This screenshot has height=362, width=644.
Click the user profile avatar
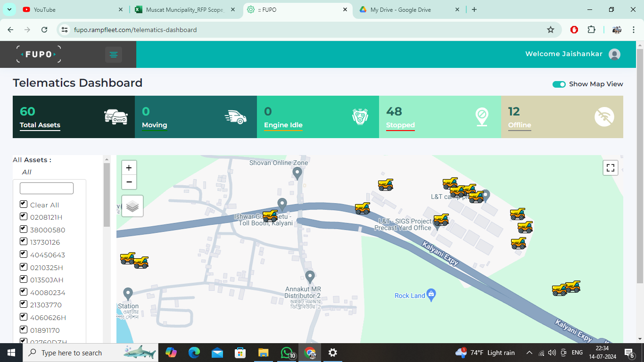pyautogui.click(x=614, y=54)
